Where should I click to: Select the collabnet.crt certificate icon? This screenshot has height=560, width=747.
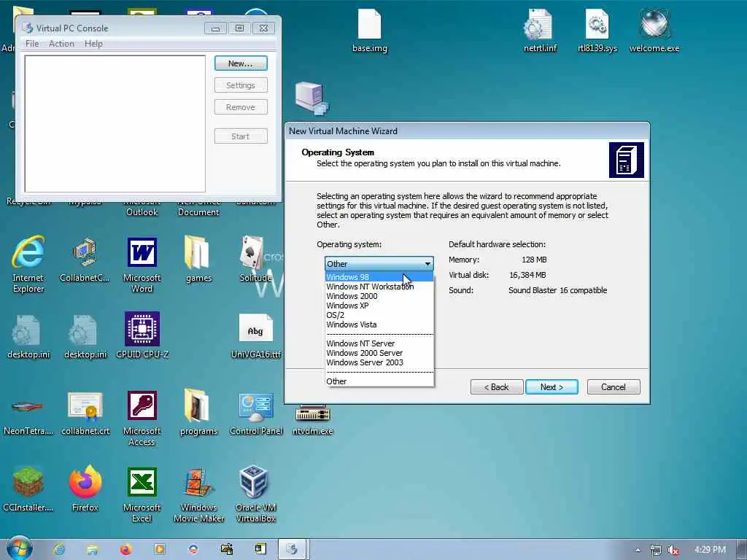[85, 413]
